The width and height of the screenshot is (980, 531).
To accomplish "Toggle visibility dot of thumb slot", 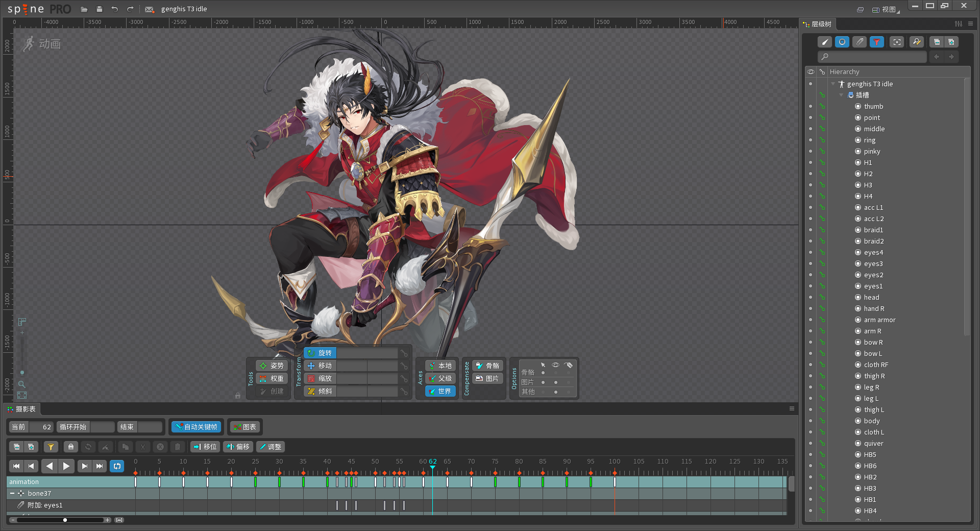I will click(811, 106).
